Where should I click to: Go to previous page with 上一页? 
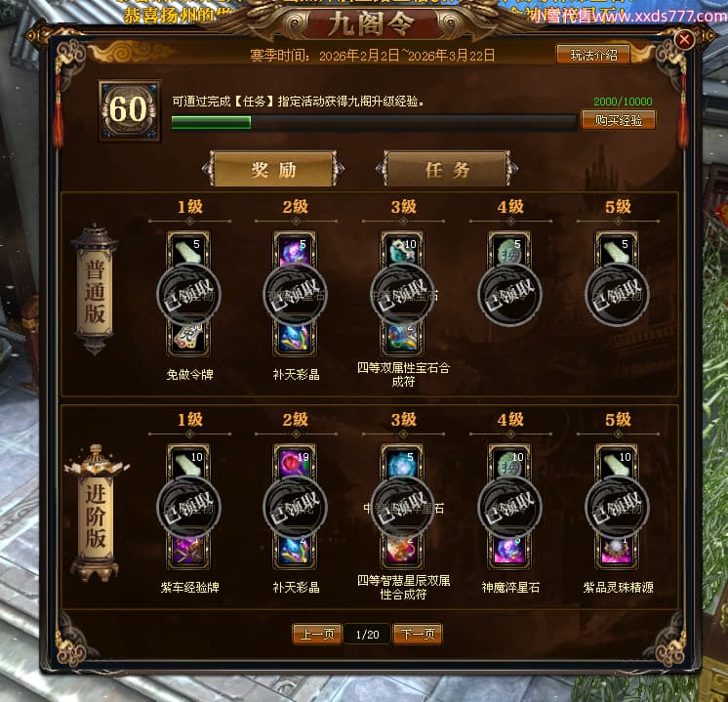(x=317, y=635)
